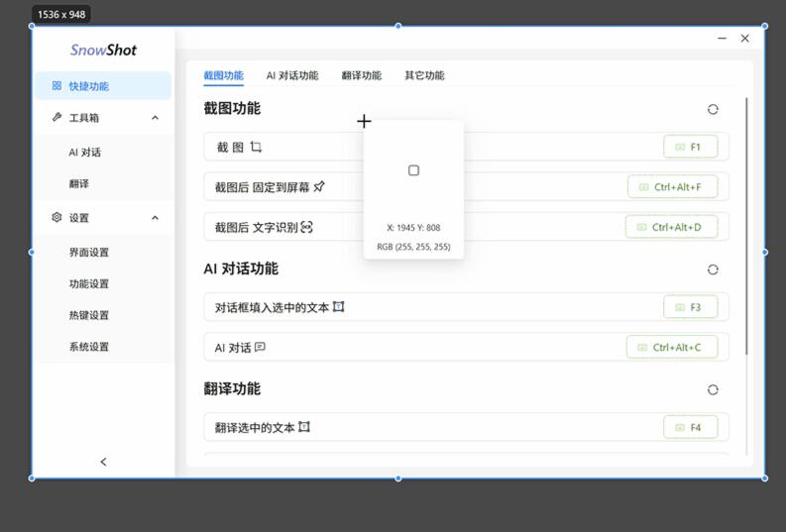Click the AI 对话功能 section heading
786x532 pixels.
click(241, 268)
